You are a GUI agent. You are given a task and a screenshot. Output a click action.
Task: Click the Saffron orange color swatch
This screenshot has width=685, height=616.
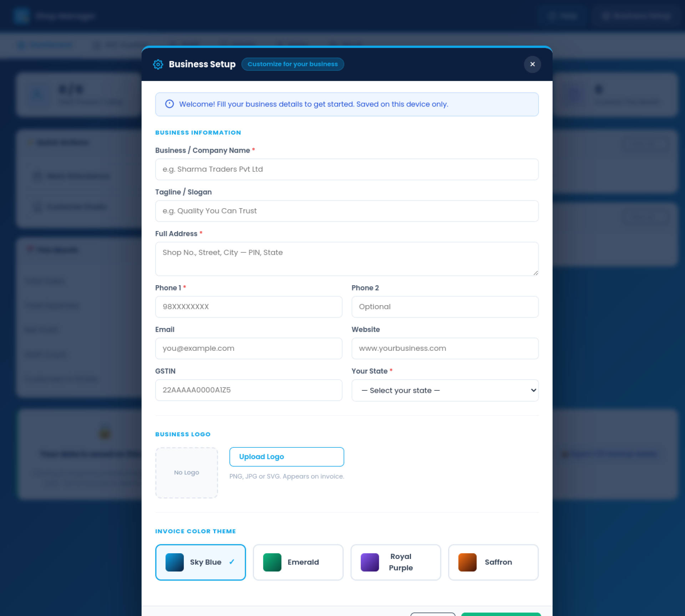(467, 562)
